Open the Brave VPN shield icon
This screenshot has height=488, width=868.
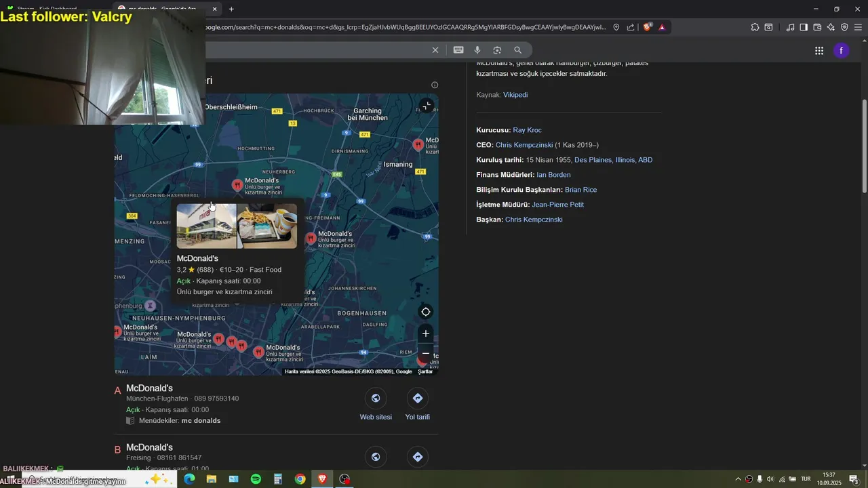click(x=844, y=27)
